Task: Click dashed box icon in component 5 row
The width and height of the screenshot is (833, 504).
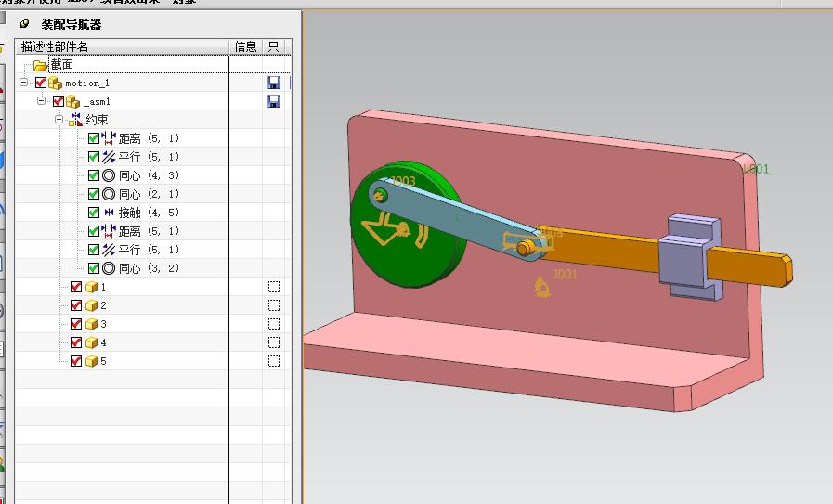Action: (x=274, y=361)
